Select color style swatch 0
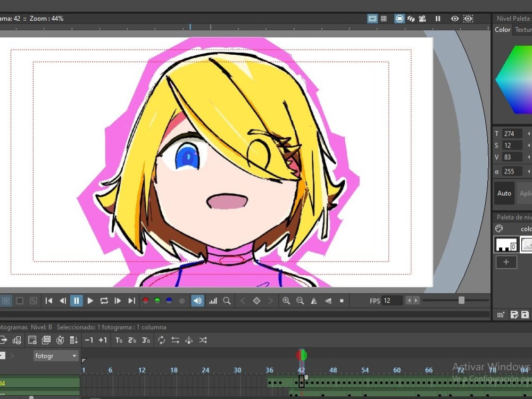The width and height of the screenshot is (532, 399). click(x=506, y=244)
